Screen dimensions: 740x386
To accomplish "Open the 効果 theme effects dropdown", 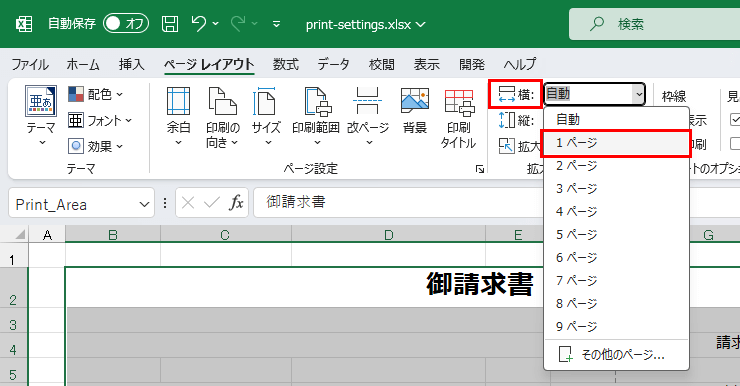I will tap(96, 146).
